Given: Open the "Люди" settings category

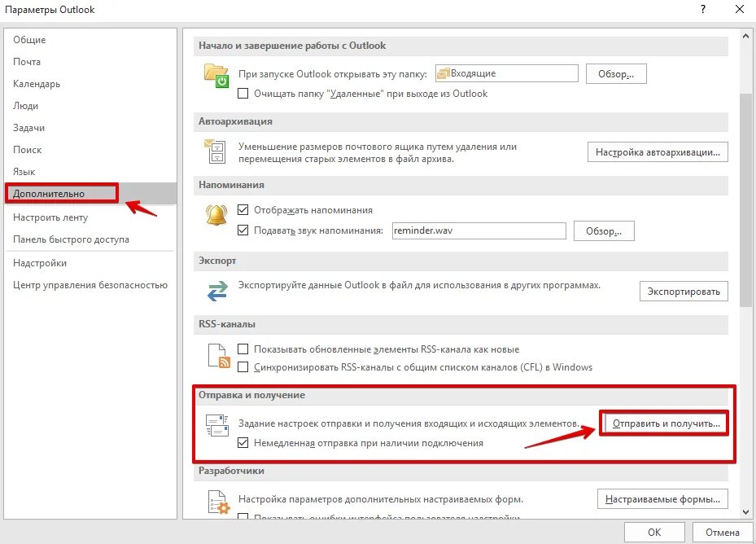Looking at the screenshot, I should point(90,106).
